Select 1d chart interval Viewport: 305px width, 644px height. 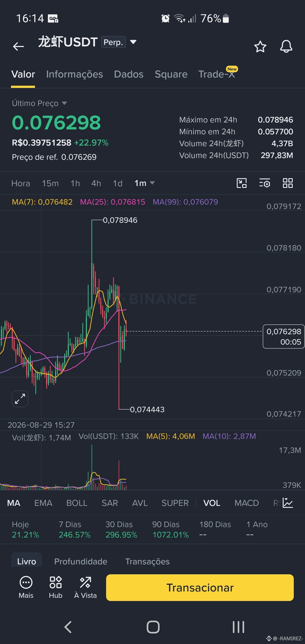coord(118,183)
